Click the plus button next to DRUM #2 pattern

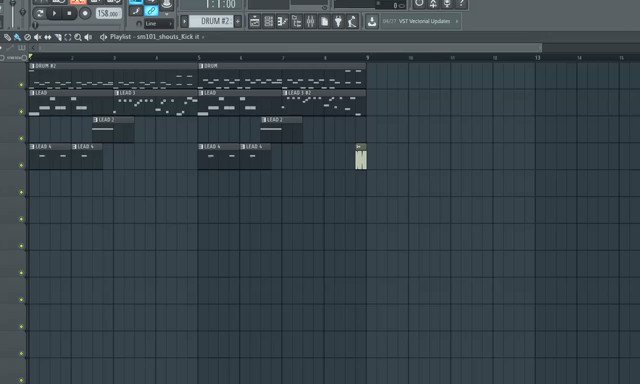tap(238, 21)
